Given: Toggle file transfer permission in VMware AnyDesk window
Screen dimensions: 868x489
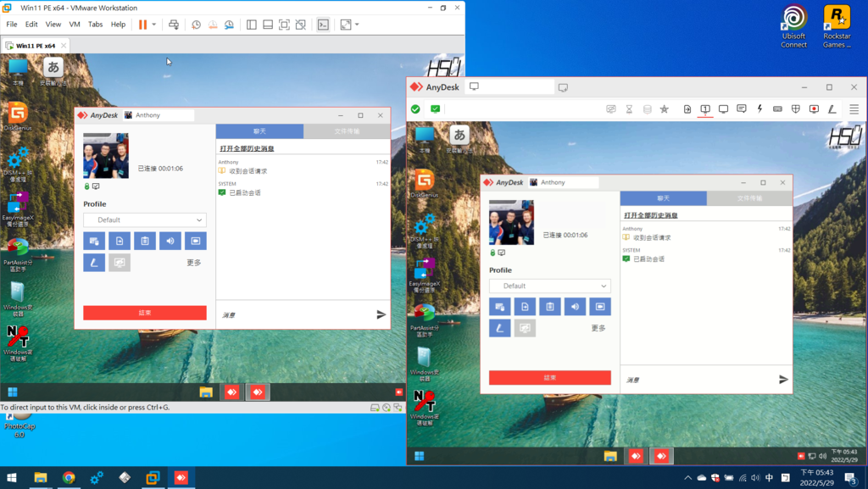Looking at the screenshot, I should pyautogui.click(x=120, y=241).
